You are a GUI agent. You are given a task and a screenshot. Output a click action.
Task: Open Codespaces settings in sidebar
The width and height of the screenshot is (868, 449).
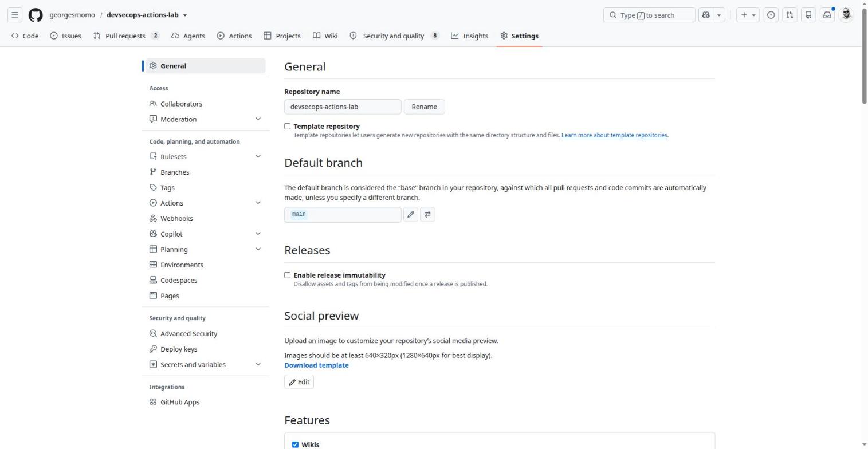pos(179,281)
